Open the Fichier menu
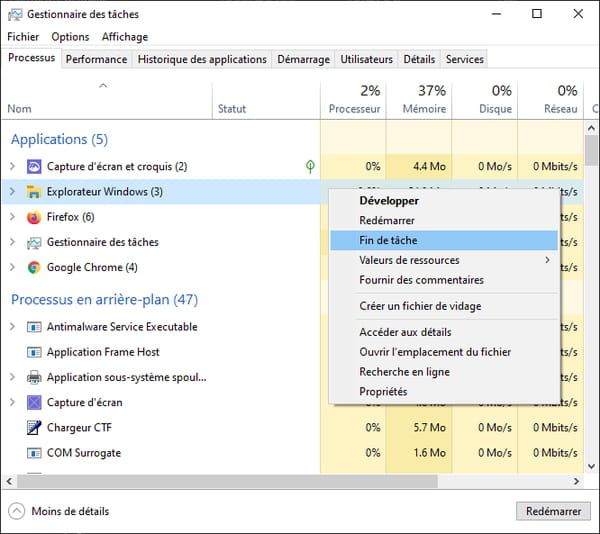The image size is (600, 534). pyautogui.click(x=23, y=37)
